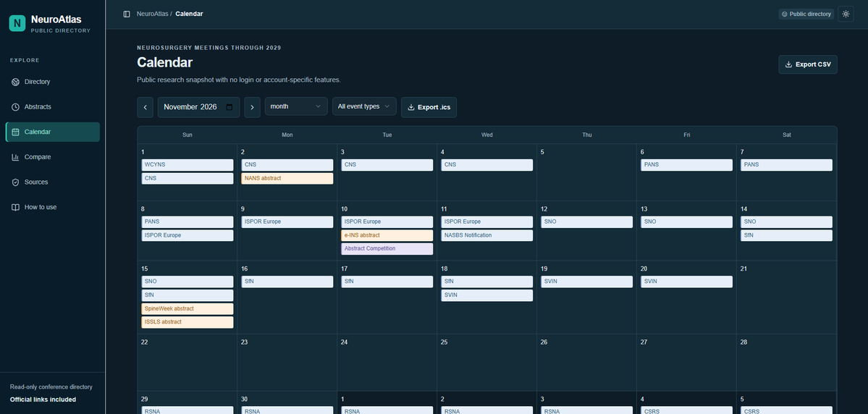Open the month view dropdown

296,106
